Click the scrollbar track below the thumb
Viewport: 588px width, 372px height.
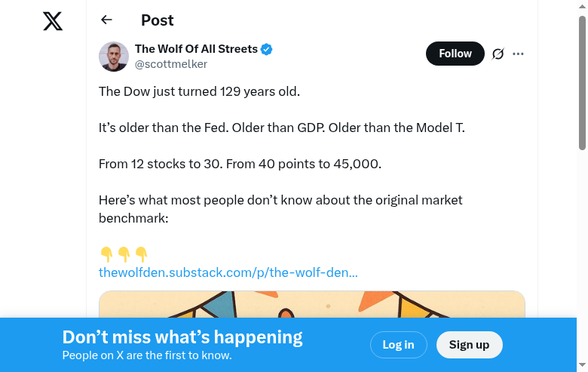pos(582,226)
